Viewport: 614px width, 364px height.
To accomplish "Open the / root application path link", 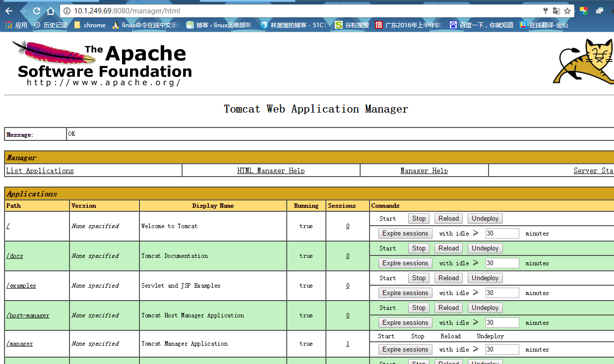I will tap(8, 226).
